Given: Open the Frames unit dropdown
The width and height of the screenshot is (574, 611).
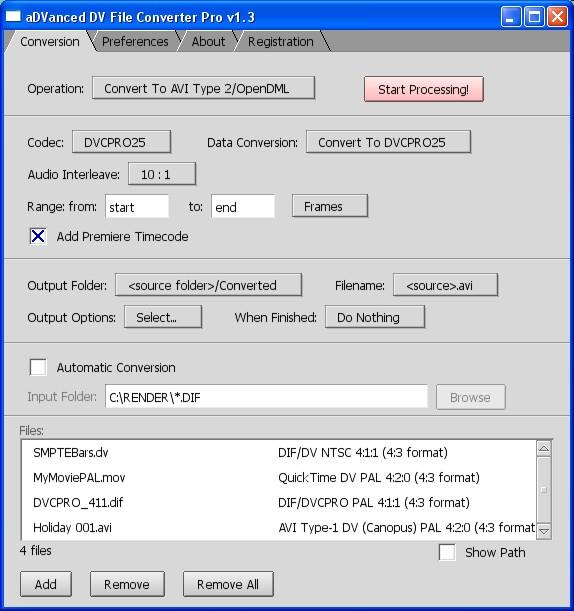Looking at the screenshot, I should [330, 206].
